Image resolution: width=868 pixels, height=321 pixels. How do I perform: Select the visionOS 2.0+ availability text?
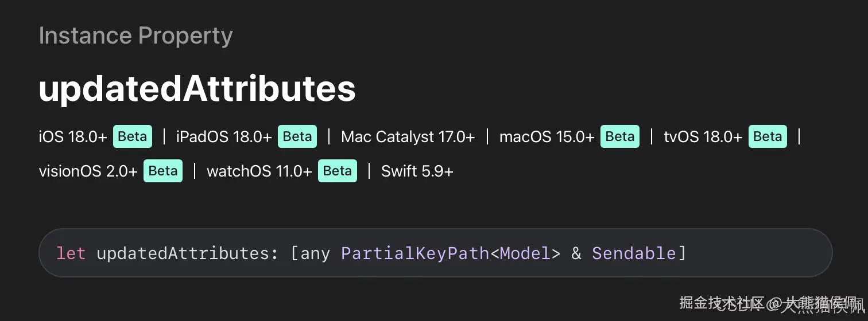[88, 171]
